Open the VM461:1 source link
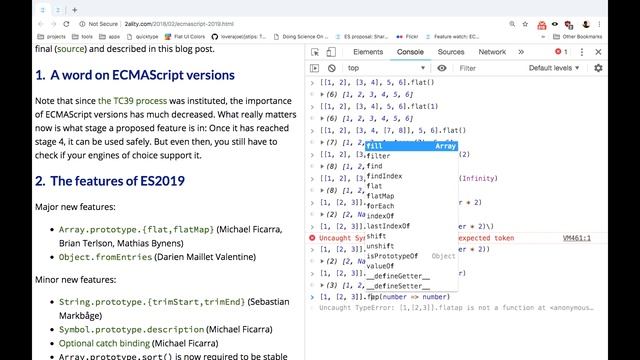The height and width of the screenshot is (360, 640). (x=577, y=238)
